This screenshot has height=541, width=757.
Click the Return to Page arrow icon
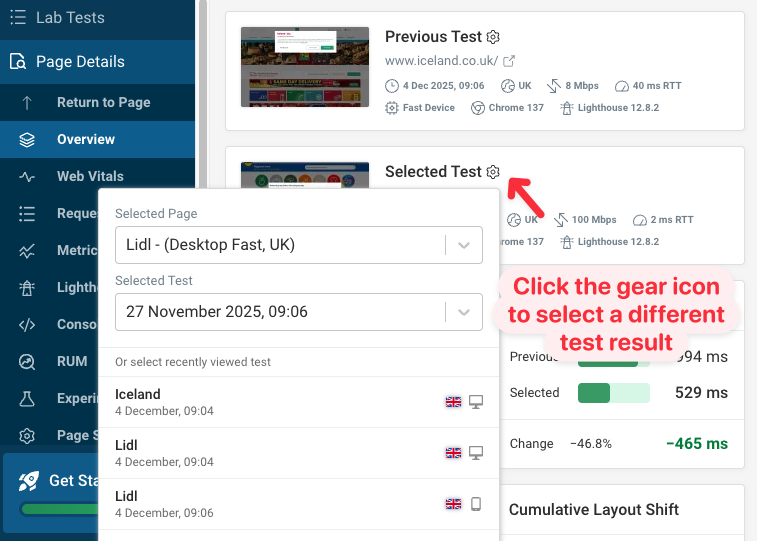(x=27, y=102)
